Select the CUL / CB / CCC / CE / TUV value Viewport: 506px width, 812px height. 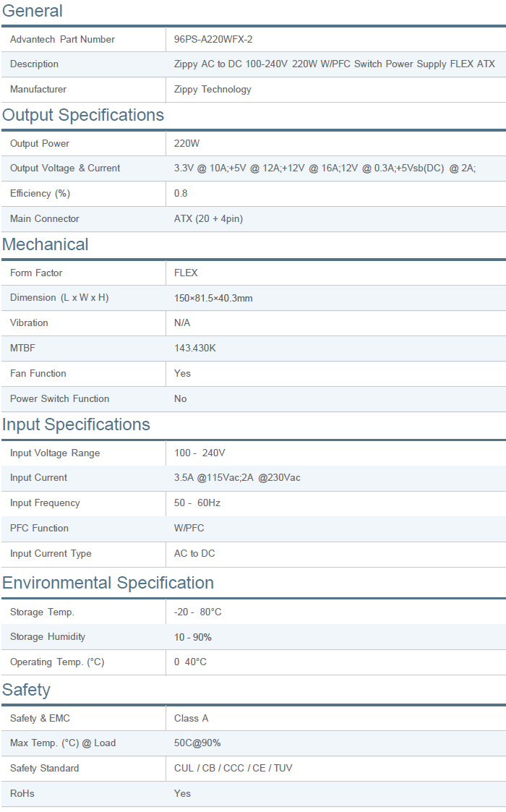pyautogui.click(x=233, y=769)
